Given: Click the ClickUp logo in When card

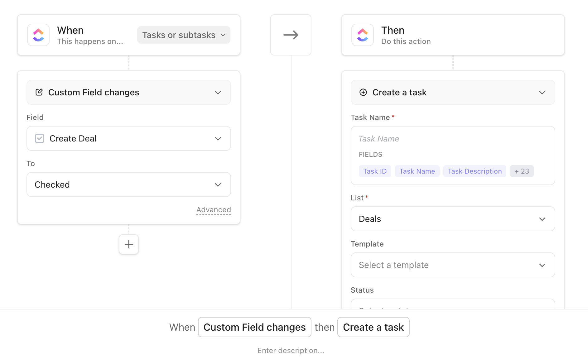Looking at the screenshot, I should coord(38,35).
